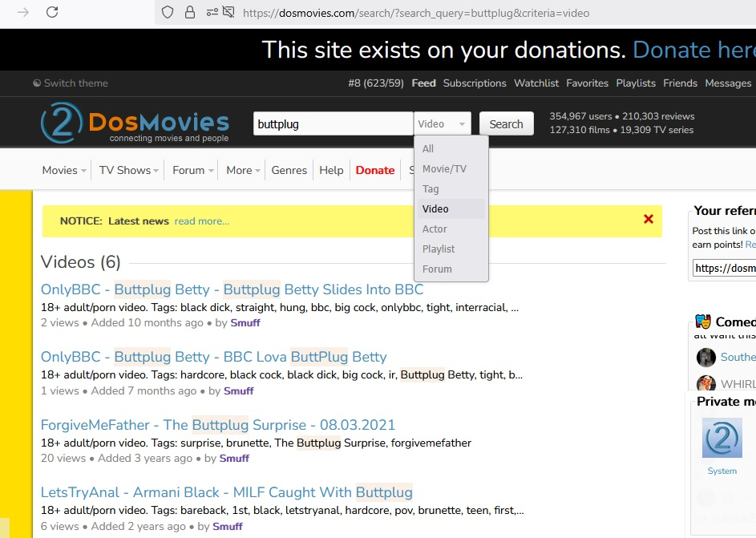The image size is (756, 538).
Task: Open Smuff's profile on the 10 months ago video
Action: 245,322
